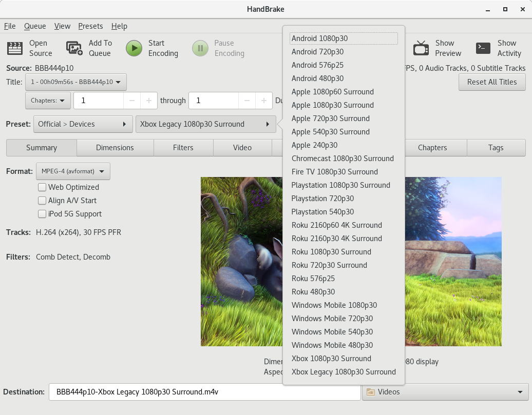Open the Chapters range type dropdown
This screenshot has height=415, width=532.
pyautogui.click(x=48, y=101)
